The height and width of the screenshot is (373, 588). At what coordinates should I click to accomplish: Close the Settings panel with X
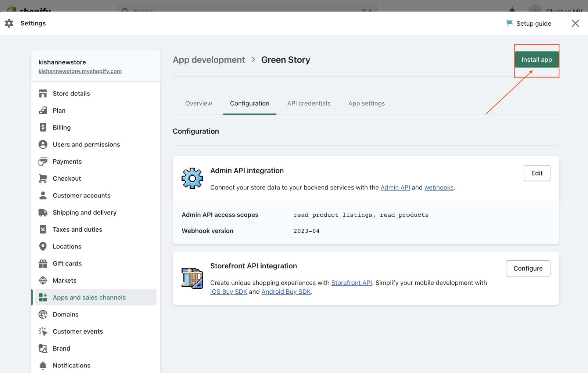click(x=576, y=23)
